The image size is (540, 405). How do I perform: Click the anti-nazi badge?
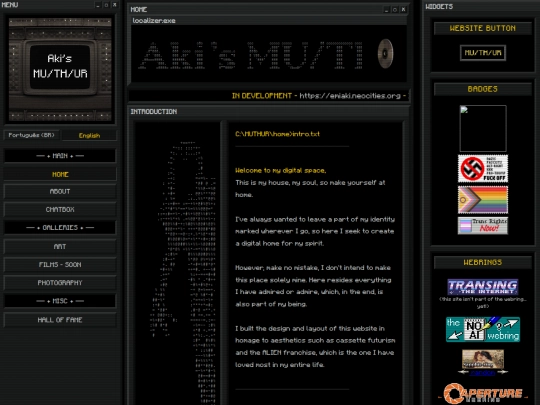(483, 168)
